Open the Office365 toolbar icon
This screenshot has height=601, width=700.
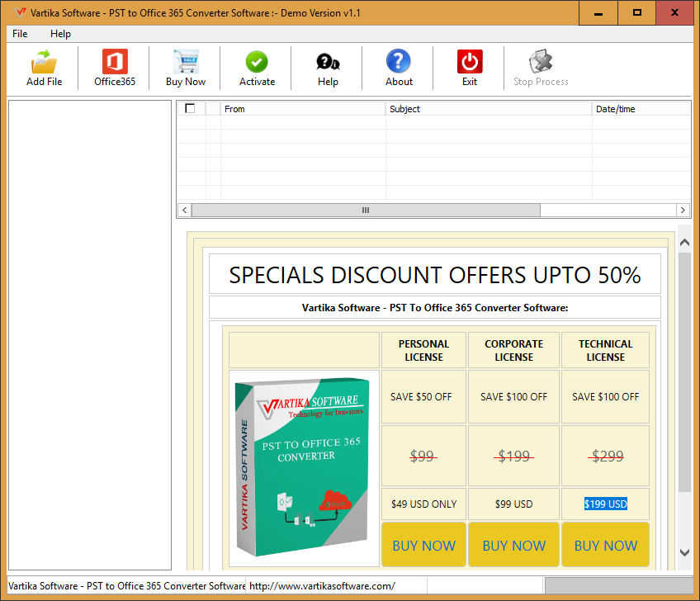click(115, 62)
